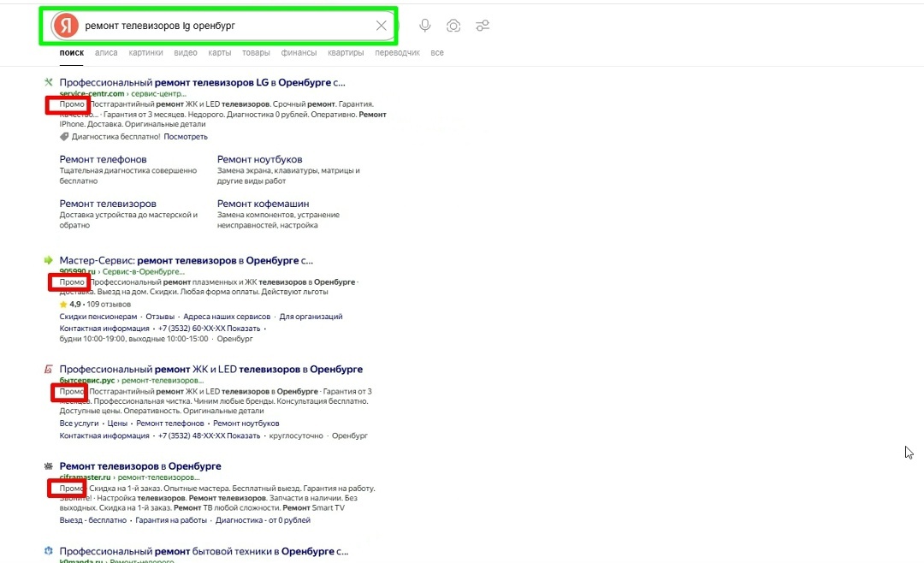
Task: Open the 'картинки' tab
Action: pyautogui.click(x=145, y=52)
